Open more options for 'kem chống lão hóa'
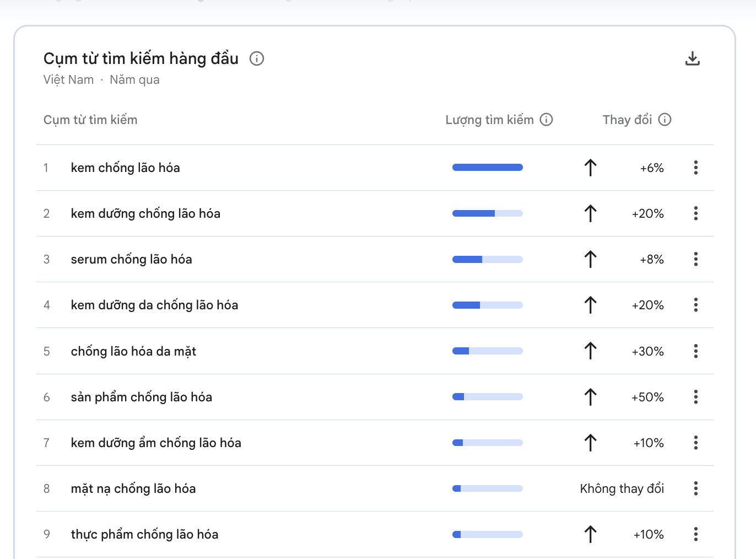 click(695, 168)
